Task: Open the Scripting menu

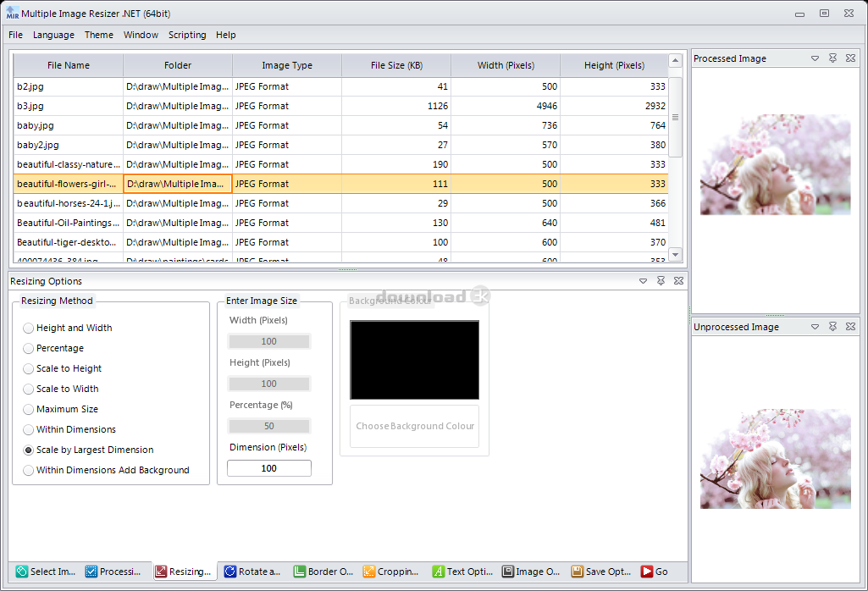Action: click(x=187, y=35)
